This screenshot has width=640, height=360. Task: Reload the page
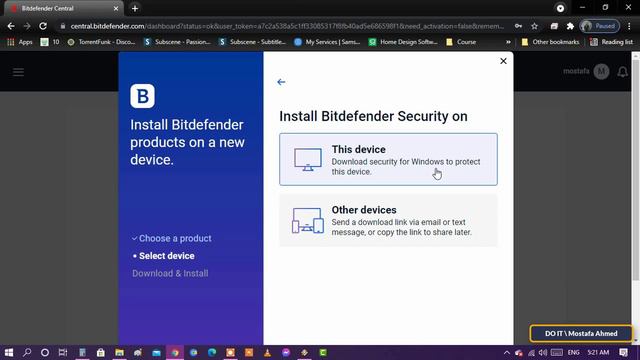43,26
